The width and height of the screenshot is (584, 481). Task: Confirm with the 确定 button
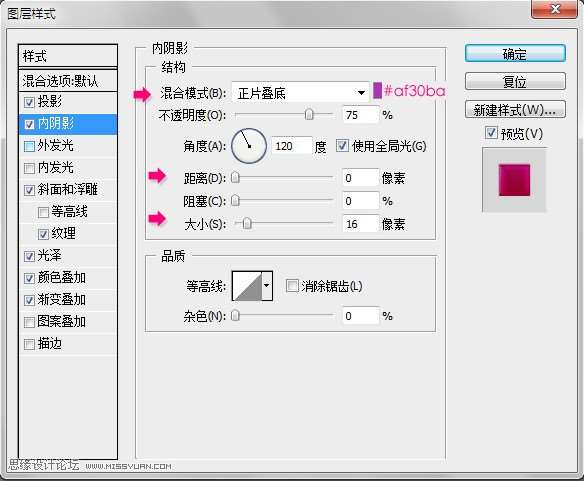tap(515, 54)
